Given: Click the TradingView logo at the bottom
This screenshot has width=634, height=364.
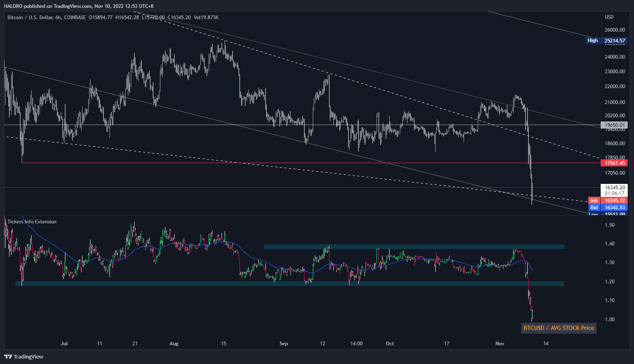Looking at the screenshot, I should [x=24, y=357].
